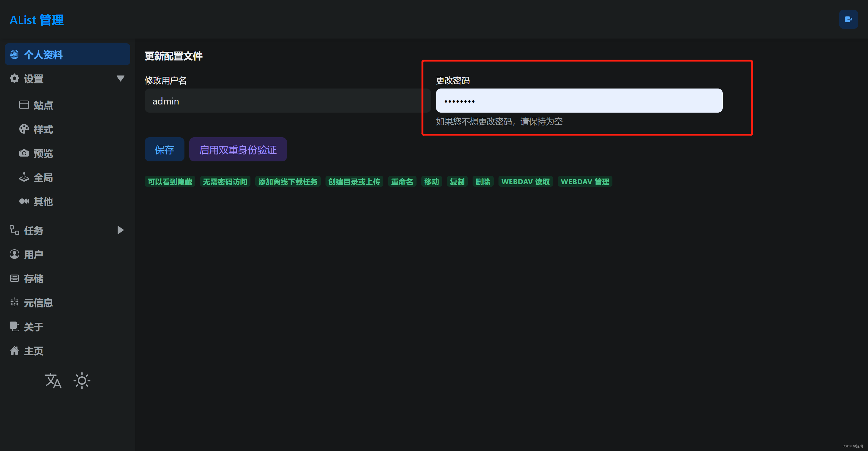Click the AList 管理 title link
The width and height of the screenshot is (868, 451).
37,20
